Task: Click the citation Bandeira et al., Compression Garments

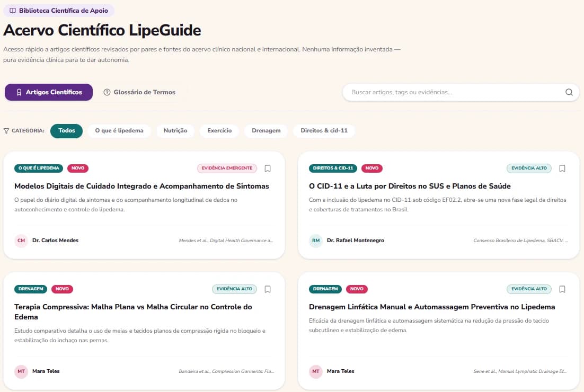Action: click(226, 371)
